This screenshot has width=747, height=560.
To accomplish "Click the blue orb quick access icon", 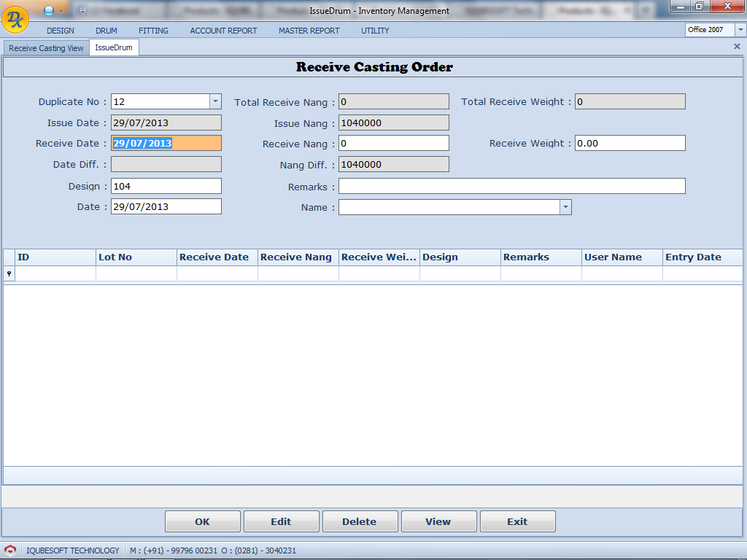I will pyautogui.click(x=49, y=10).
